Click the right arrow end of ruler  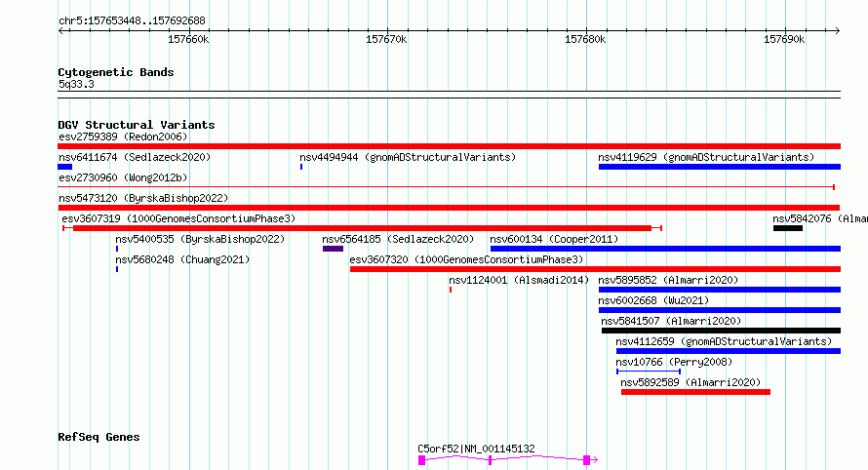coord(838,30)
